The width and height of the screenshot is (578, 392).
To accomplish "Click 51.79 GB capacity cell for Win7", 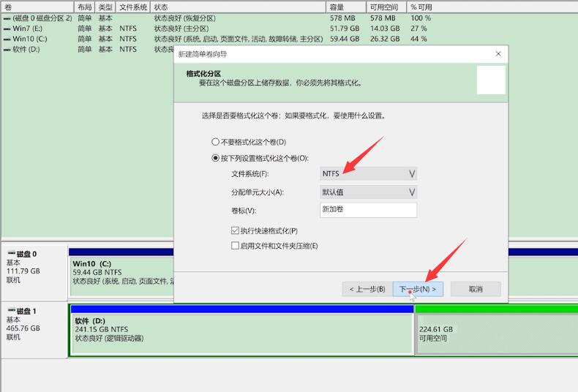I will (x=345, y=29).
